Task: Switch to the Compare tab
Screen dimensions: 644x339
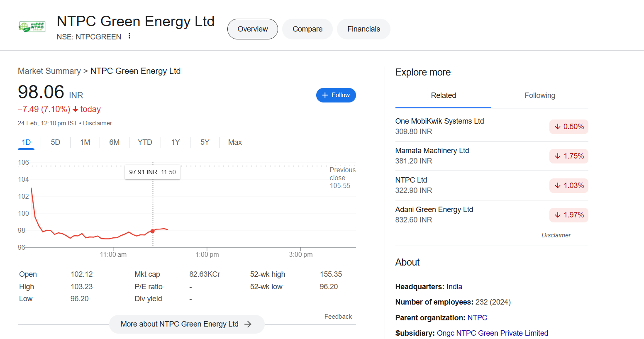Action: (307, 29)
